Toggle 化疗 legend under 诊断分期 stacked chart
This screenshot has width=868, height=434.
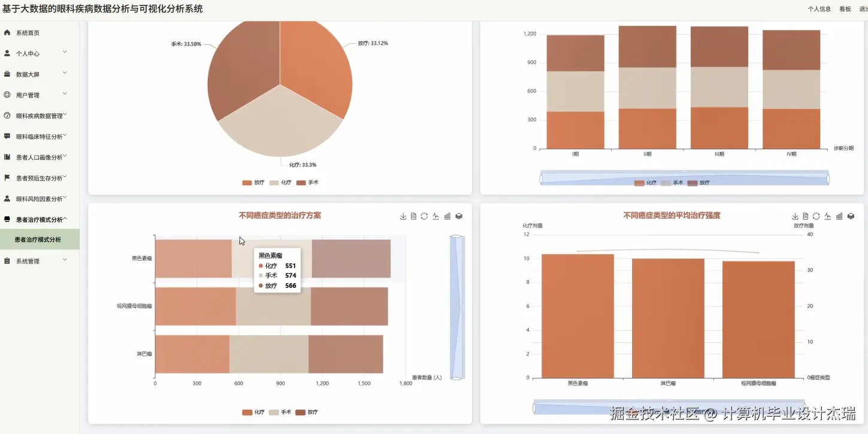645,183
